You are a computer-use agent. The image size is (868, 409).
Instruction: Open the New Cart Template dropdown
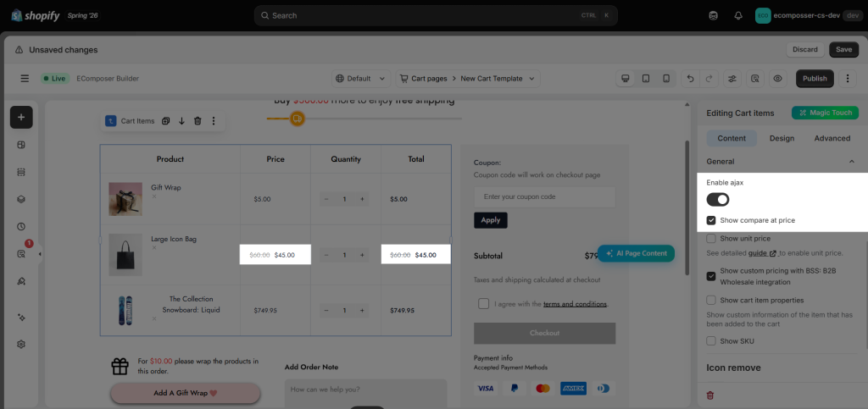point(468,79)
